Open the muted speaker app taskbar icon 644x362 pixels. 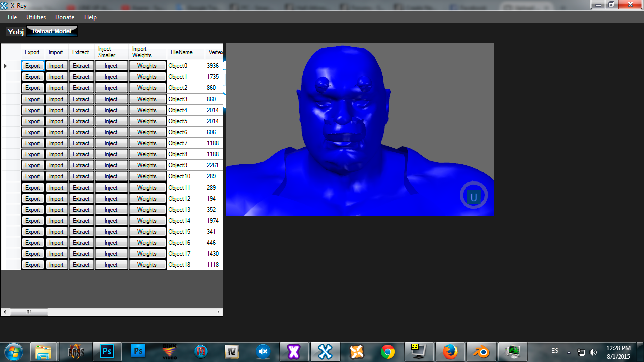[x=263, y=351]
